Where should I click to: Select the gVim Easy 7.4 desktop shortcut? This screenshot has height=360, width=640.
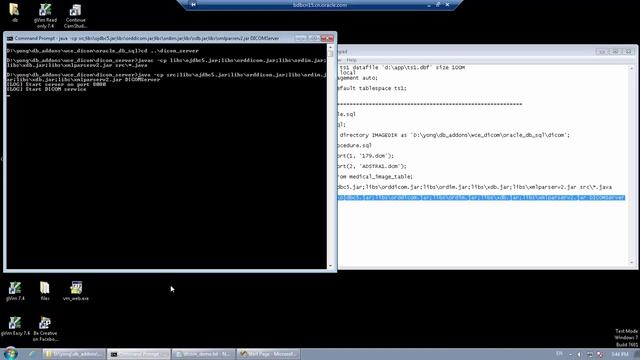point(15,326)
